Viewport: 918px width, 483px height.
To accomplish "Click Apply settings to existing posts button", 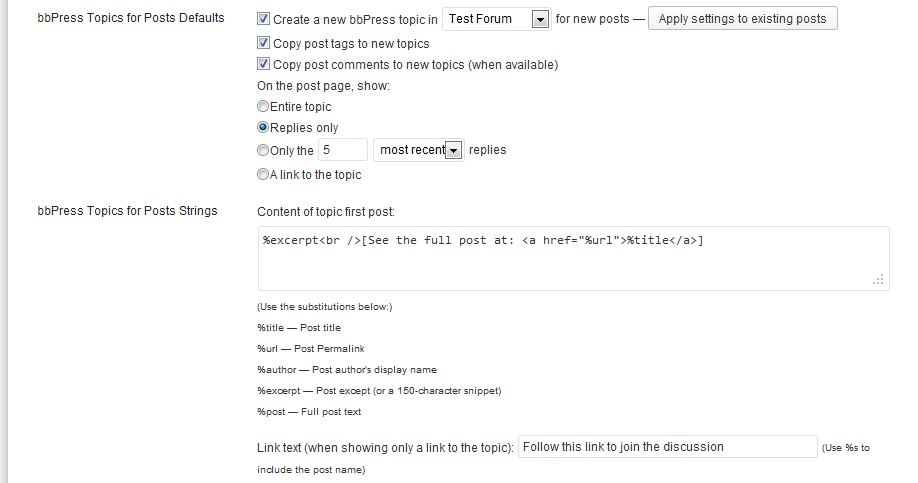I will click(x=742, y=19).
